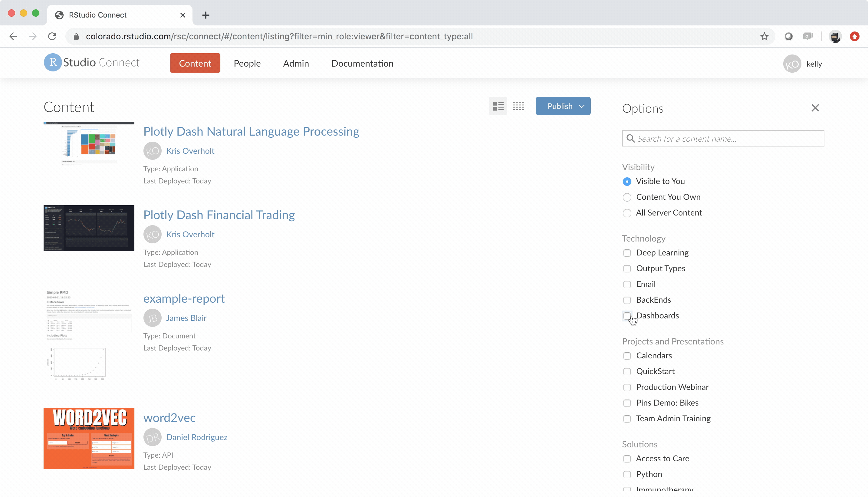The width and height of the screenshot is (868, 497).
Task: Switch to expanded card view
Action: coord(498,106)
